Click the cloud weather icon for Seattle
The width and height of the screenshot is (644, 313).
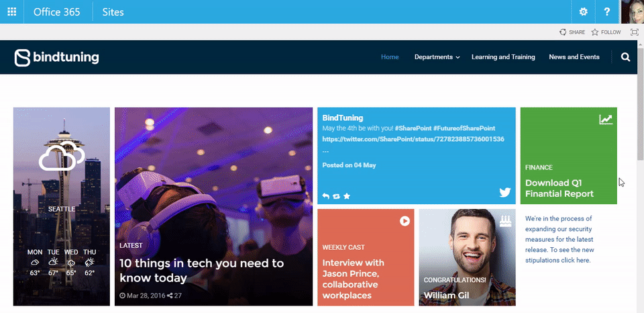pyautogui.click(x=62, y=155)
